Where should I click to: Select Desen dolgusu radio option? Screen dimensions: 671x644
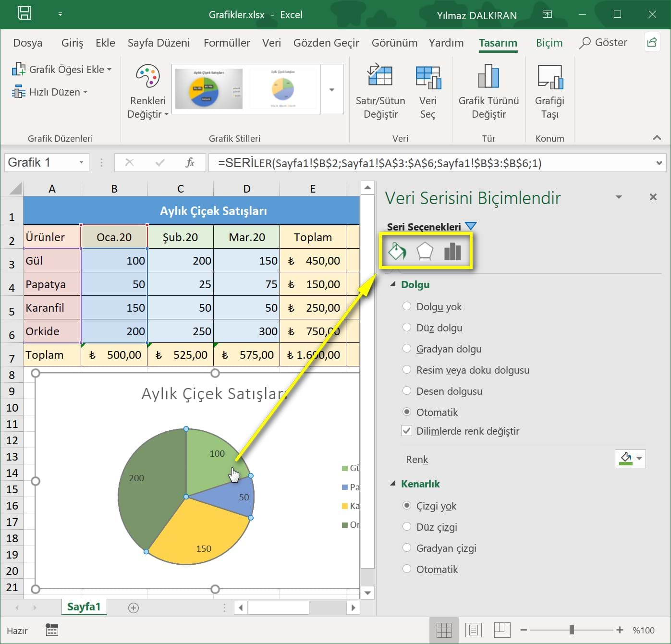click(x=407, y=390)
